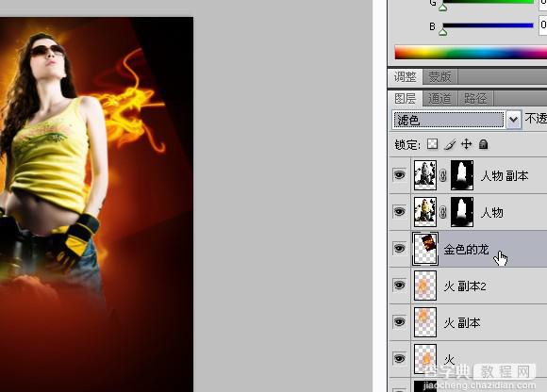Screen dimensions: 547x392
Task: Click the blend mode dropdown arrow button
Action: pyautogui.click(x=513, y=120)
